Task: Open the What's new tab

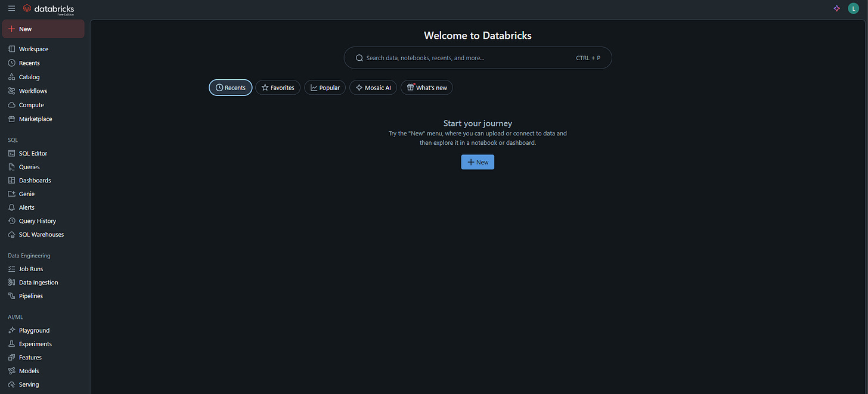Action: pyautogui.click(x=427, y=88)
